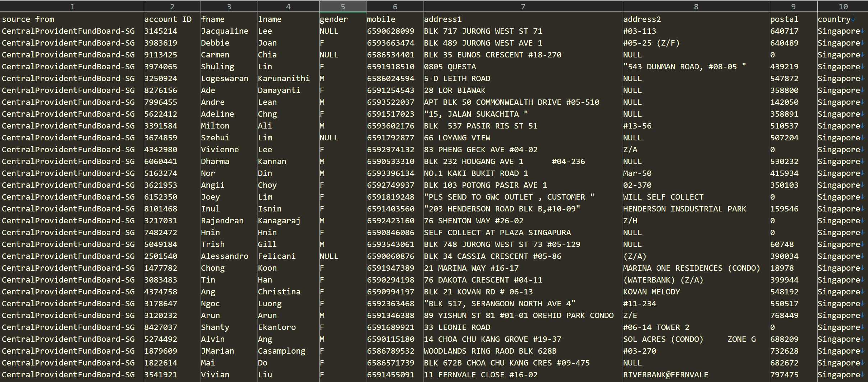Click mobile number 6591455091
Viewport: 868px width, 382px height.
point(390,375)
